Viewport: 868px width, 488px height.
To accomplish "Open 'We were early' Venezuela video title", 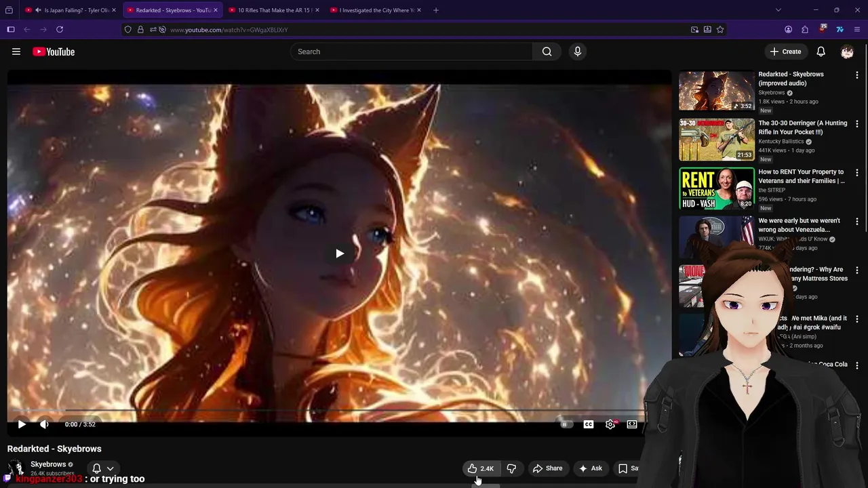I will (800, 225).
